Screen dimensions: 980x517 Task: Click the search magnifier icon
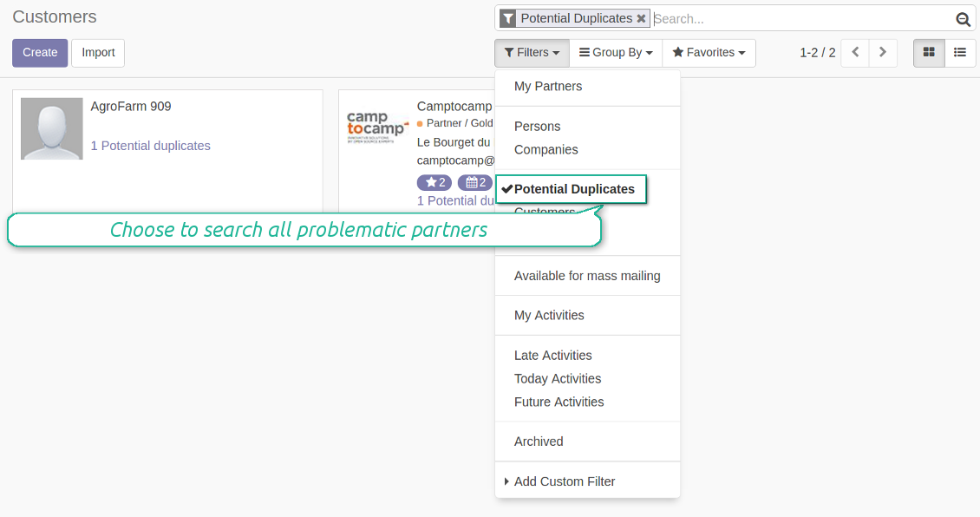(963, 19)
